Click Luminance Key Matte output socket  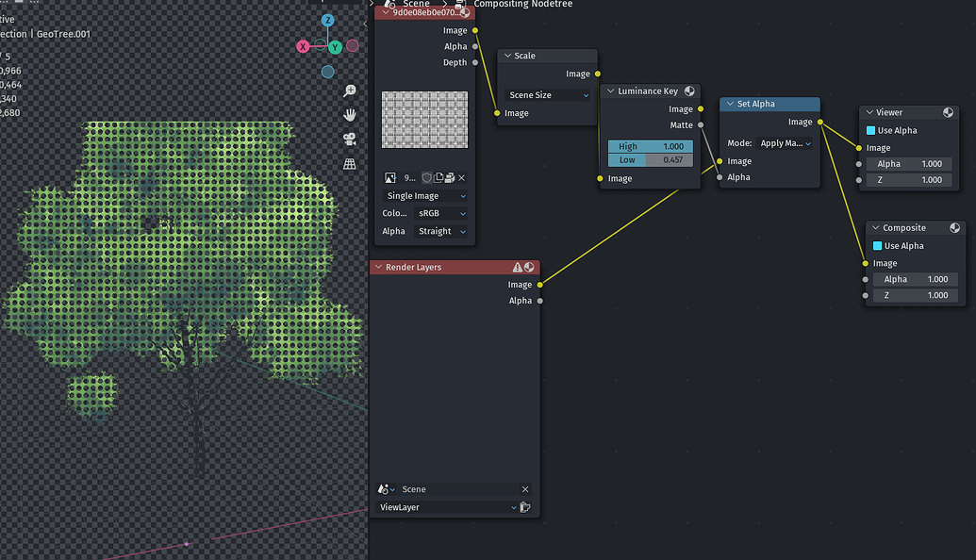click(701, 125)
